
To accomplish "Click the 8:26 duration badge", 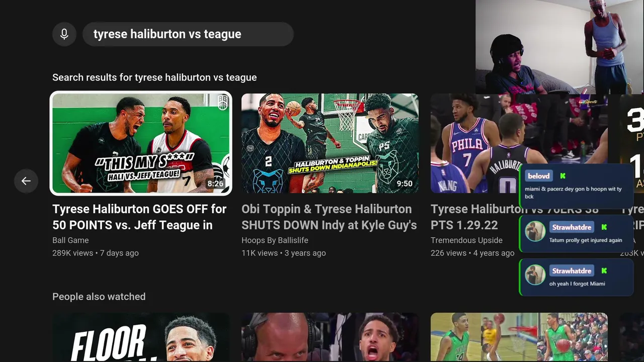I will click(x=215, y=184).
